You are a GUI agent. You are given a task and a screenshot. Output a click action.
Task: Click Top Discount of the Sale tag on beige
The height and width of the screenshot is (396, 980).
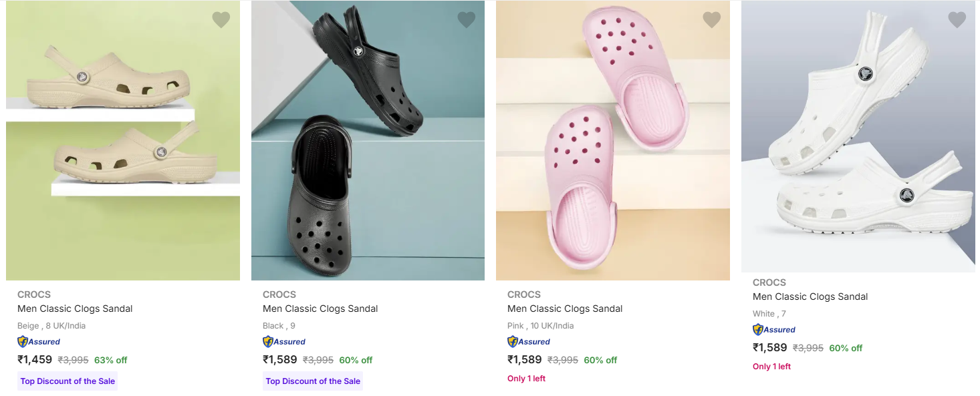[68, 381]
